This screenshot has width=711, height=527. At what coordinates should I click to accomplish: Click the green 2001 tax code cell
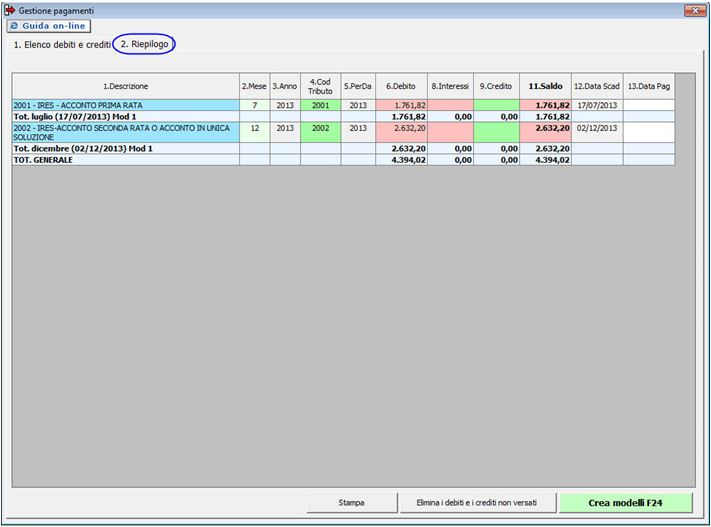click(x=320, y=105)
